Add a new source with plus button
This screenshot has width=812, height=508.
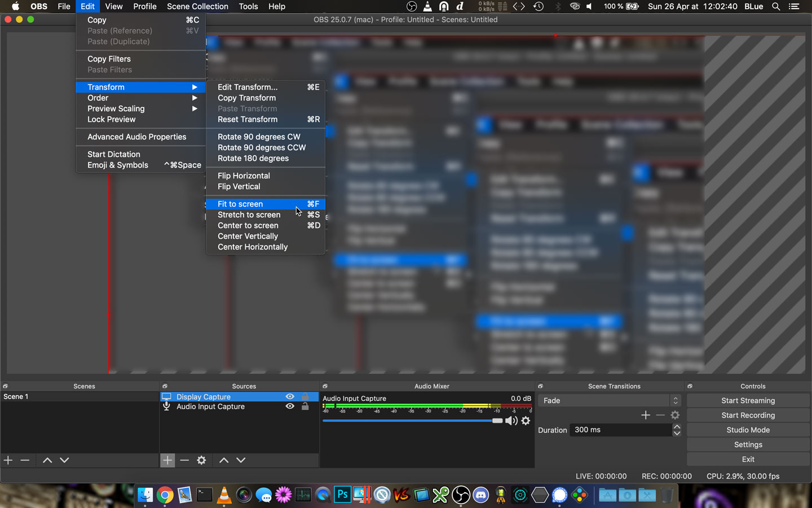click(x=167, y=460)
